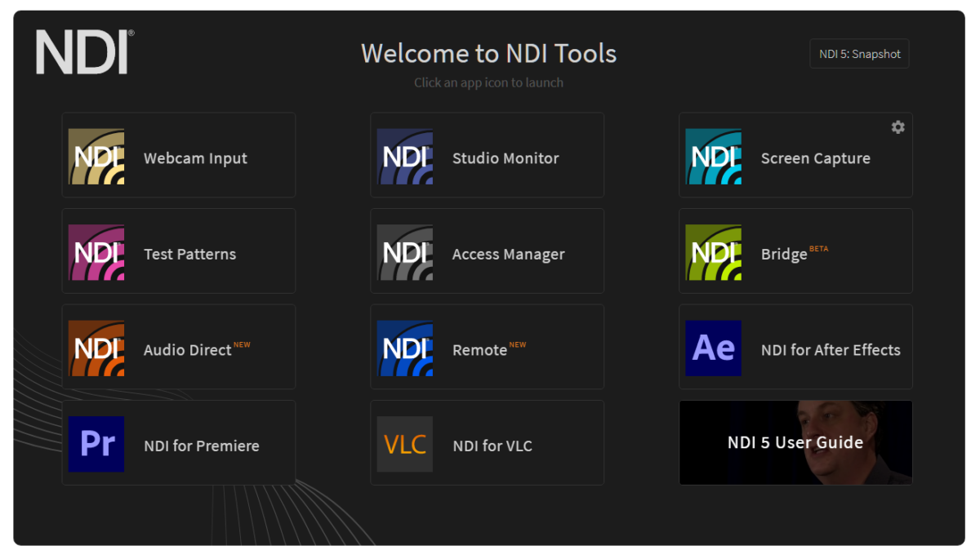Click the orange VLC icon
Viewport: 980px width, 559px height.
tap(405, 444)
